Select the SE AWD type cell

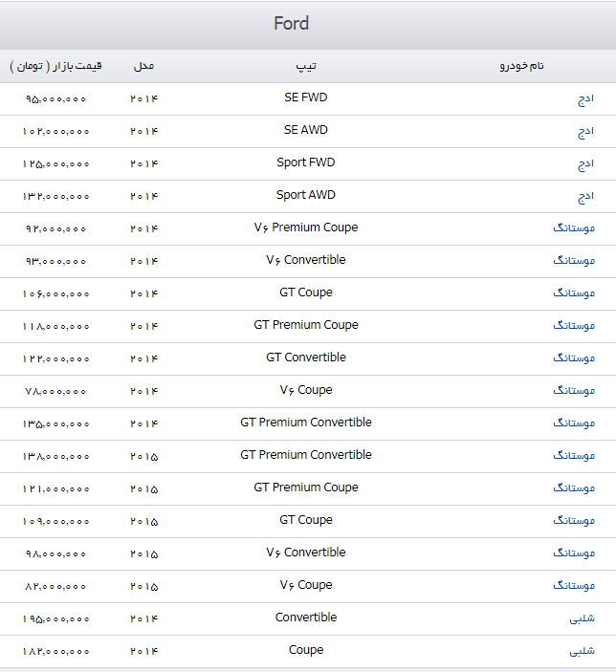click(x=306, y=130)
